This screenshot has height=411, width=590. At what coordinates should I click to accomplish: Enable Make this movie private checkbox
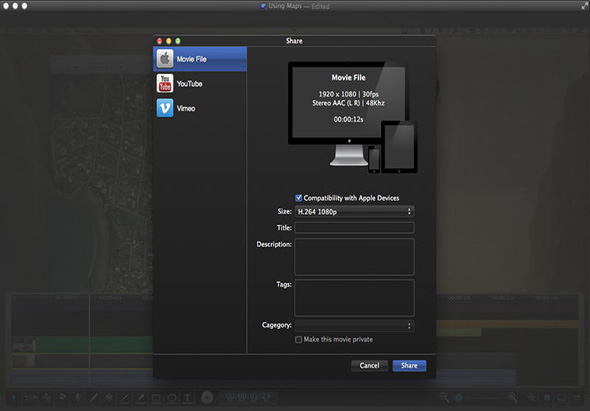click(298, 339)
